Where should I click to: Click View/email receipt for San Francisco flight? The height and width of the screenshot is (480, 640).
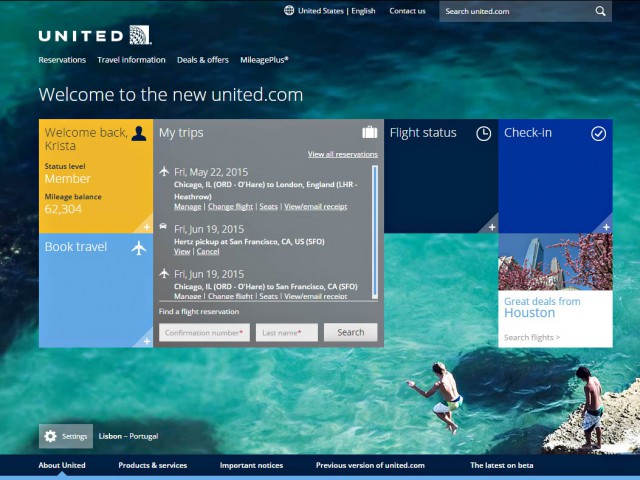pos(316,296)
